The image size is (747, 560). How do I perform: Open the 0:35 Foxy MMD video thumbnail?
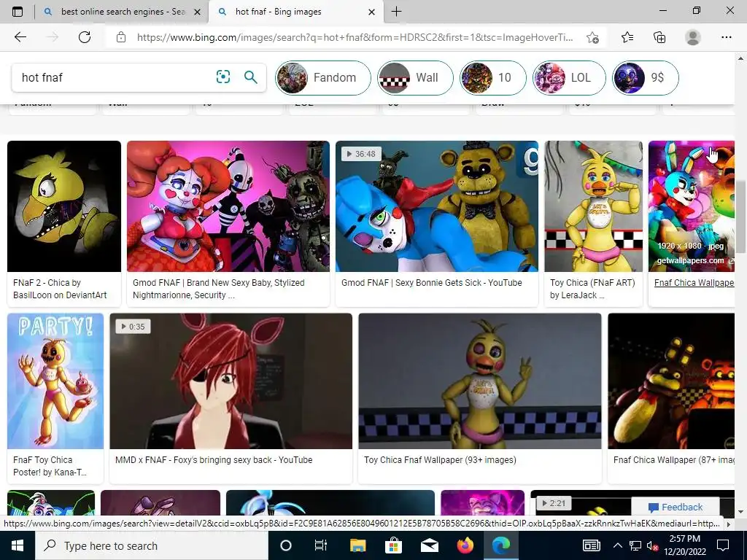click(x=231, y=381)
